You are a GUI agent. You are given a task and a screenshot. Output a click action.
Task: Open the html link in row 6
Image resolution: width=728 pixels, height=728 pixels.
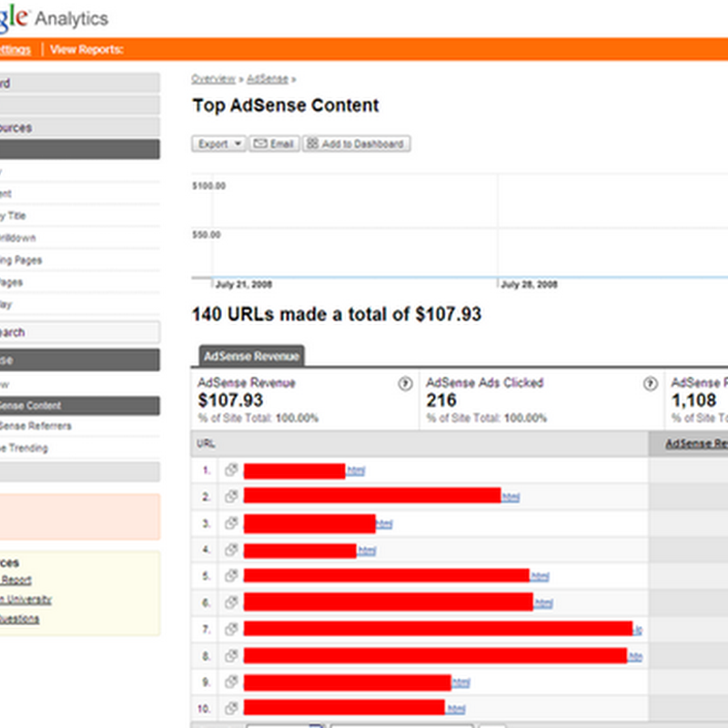543,603
